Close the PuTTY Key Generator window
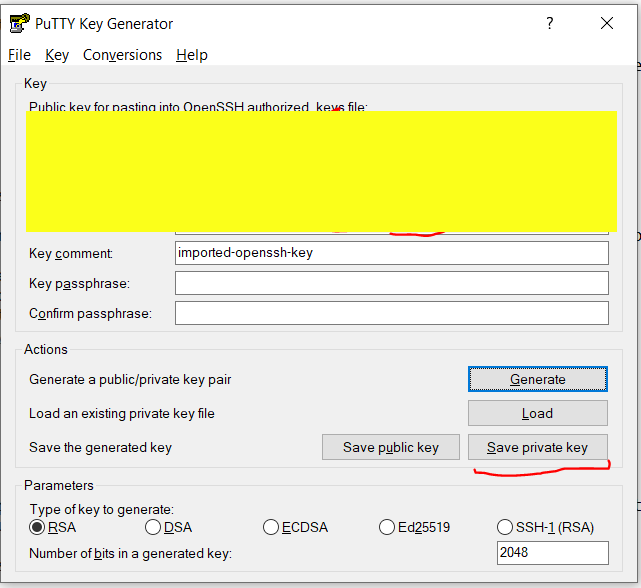 (x=606, y=24)
